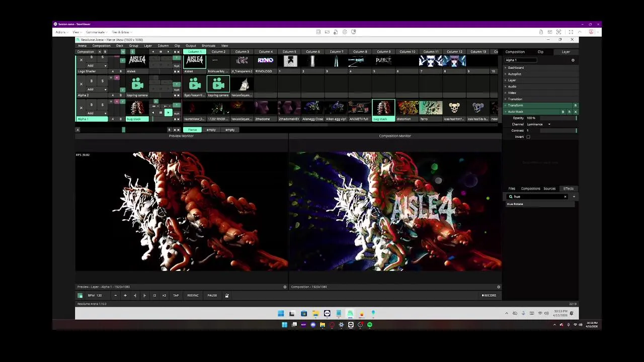Enable the Invert checkbox in Auto Mask
This screenshot has width=644, height=362.
point(528,137)
